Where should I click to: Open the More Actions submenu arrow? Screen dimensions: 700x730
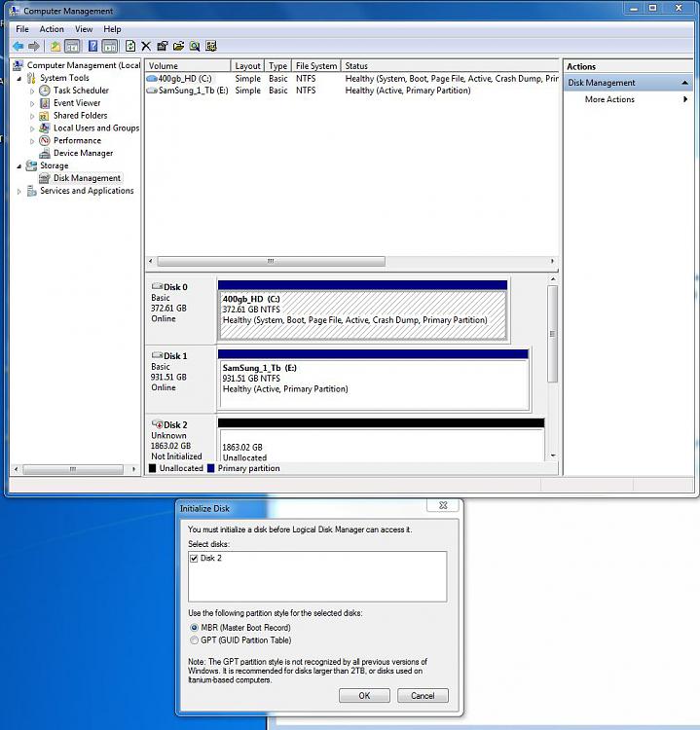click(x=685, y=99)
